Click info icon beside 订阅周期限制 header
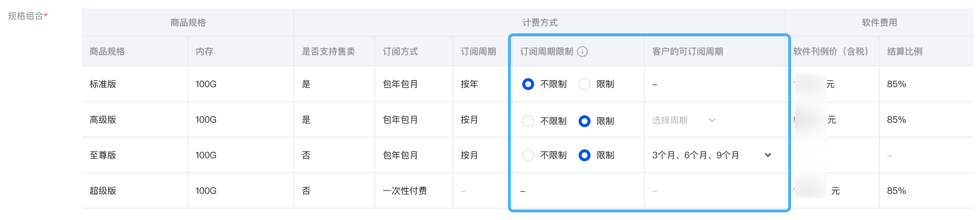This screenshot has height=220, width=980. click(582, 51)
